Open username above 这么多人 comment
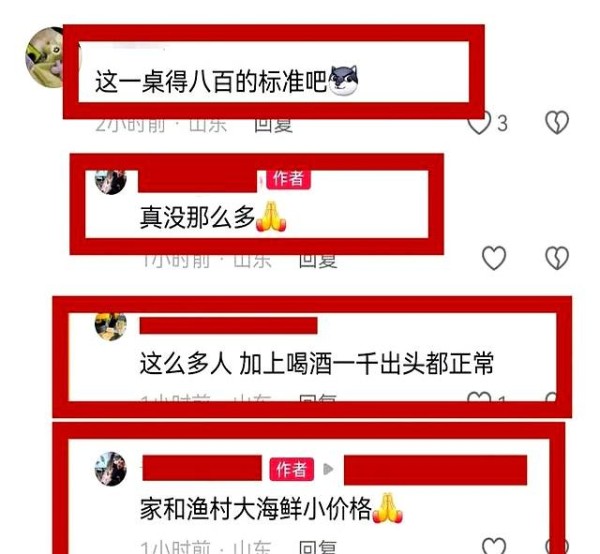The width and height of the screenshot is (600, 554). tap(228, 326)
